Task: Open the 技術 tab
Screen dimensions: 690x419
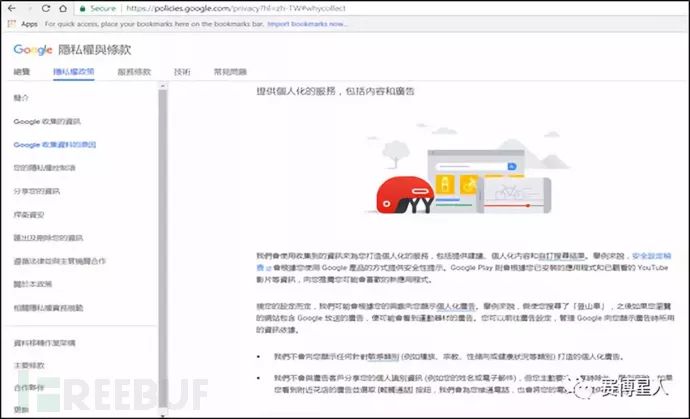Action: coord(182,72)
